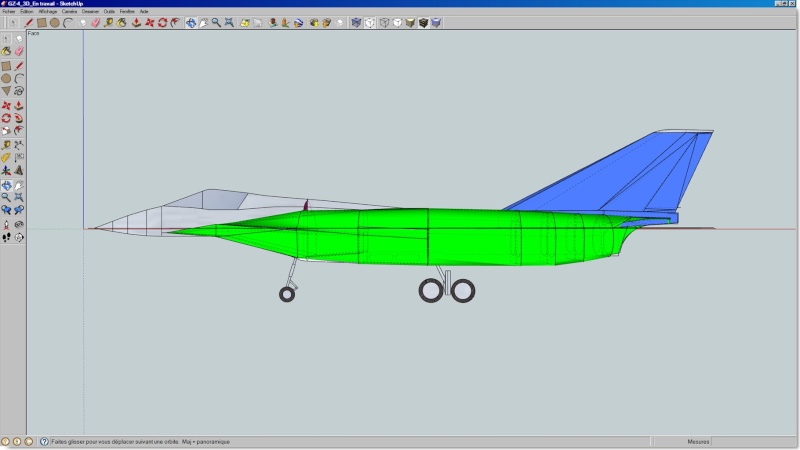Activate the Rotate tool in top toolbar
Image resolution: width=800 pixels, height=450 pixels.
tap(162, 22)
